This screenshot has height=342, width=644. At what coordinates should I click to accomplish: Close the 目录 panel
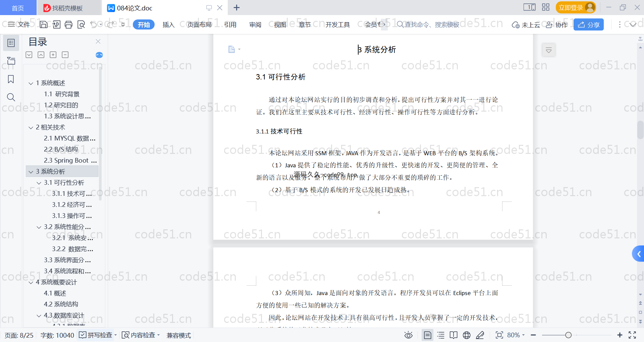click(98, 41)
